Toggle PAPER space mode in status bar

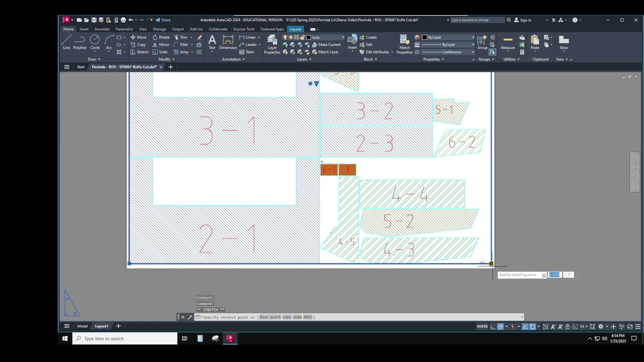point(482,327)
